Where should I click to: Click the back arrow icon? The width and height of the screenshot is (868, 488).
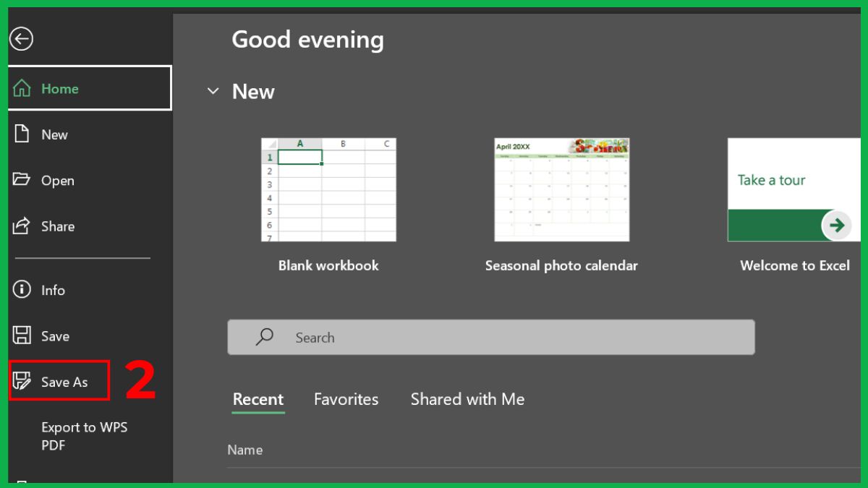22,39
